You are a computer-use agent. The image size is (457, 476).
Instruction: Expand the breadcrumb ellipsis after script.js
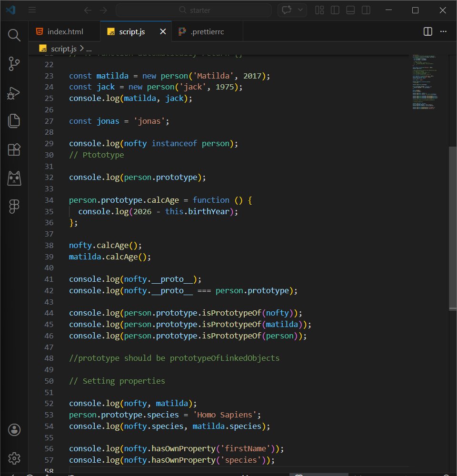89,49
